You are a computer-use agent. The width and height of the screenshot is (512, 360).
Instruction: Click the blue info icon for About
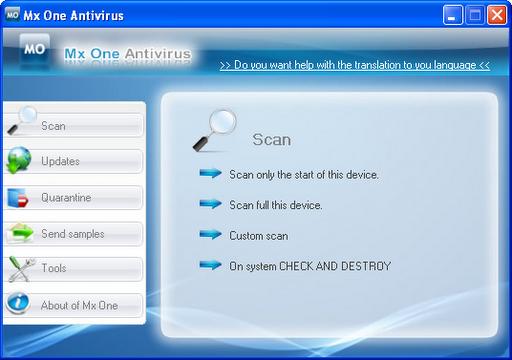pyautogui.click(x=18, y=303)
